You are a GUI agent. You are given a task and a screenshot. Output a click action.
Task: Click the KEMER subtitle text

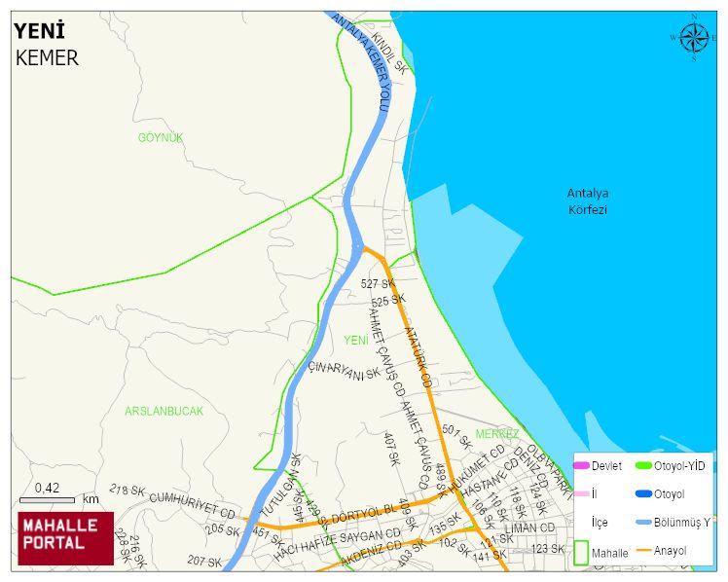[47, 58]
